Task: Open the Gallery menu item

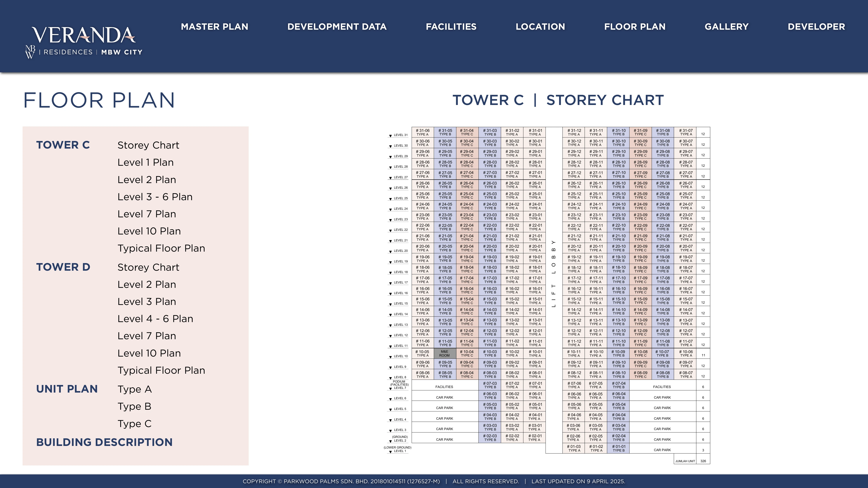Action: pyautogui.click(x=727, y=27)
